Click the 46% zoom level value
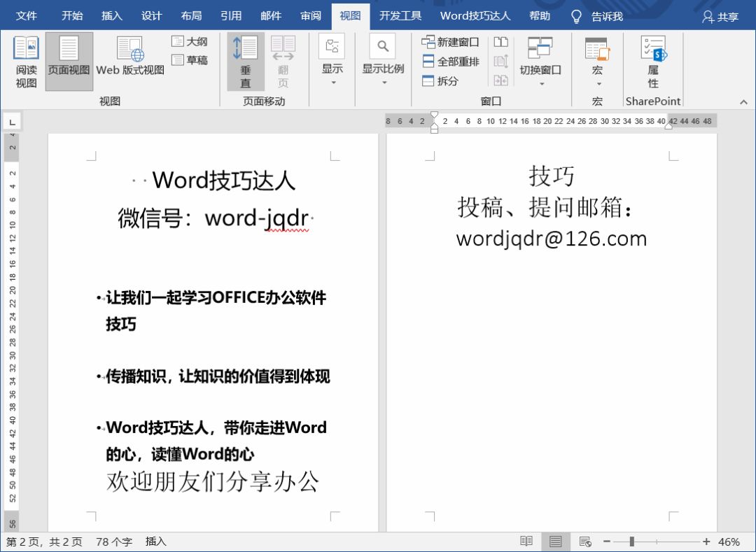Image resolution: width=756 pixels, height=552 pixels. pyautogui.click(x=729, y=542)
